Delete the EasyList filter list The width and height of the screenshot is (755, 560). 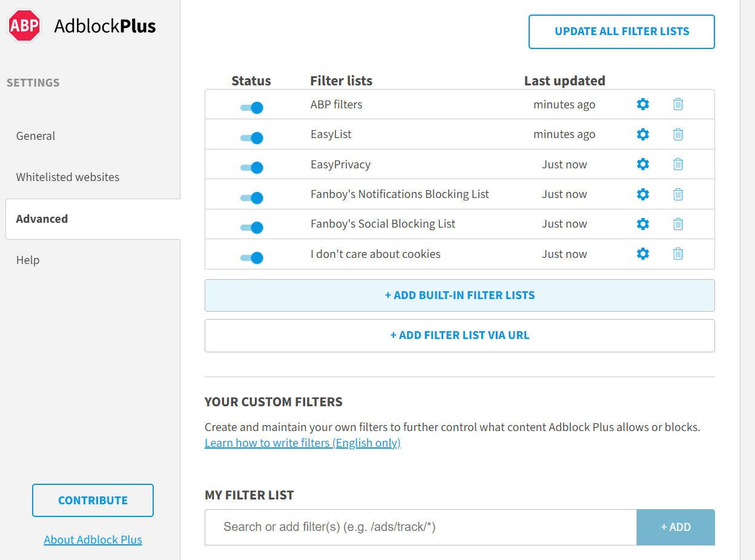[x=678, y=134]
